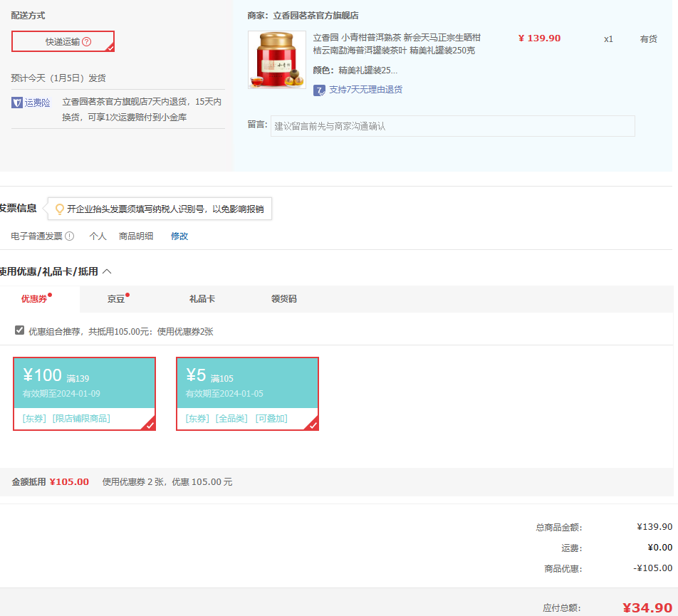Open the 运费险 link
The width and height of the screenshot is (678, 616).
(x=37, y=103)
